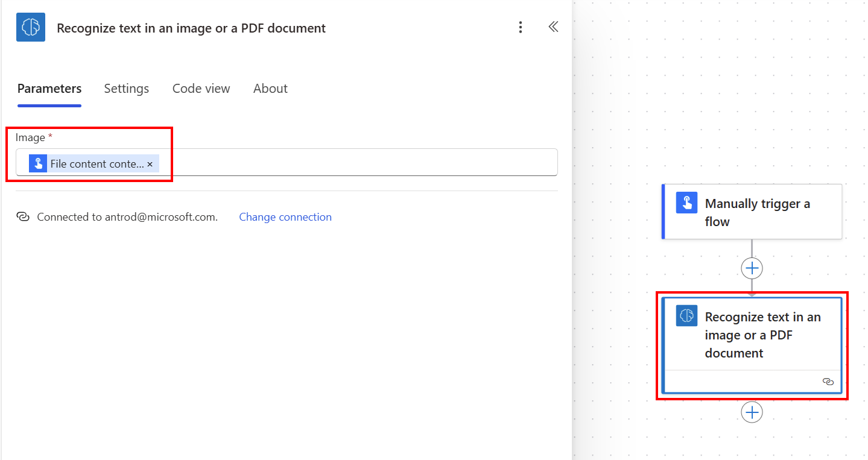Viewport: 868px width, 460px height.
Task: Select the Manually trigger a flow card
Action: pyautogui.click(x=752, y=212)
